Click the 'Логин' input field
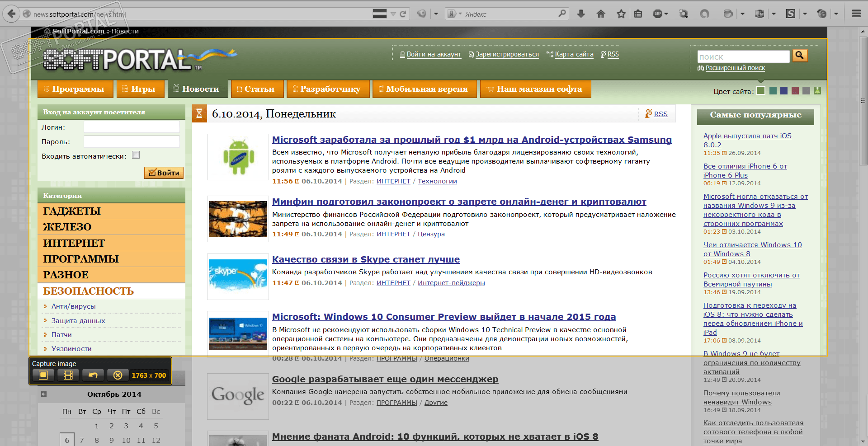 (132, 127)
